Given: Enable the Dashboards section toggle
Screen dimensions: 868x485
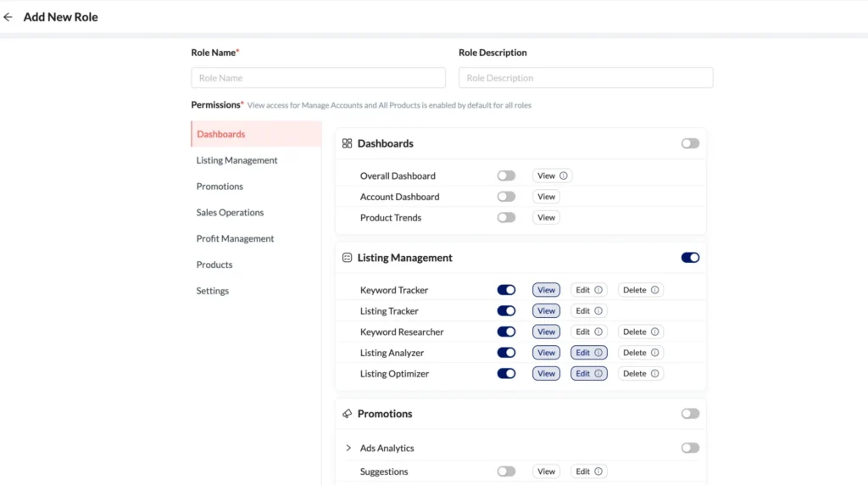Looking at the screenshot, I should [x=690, y=143].
